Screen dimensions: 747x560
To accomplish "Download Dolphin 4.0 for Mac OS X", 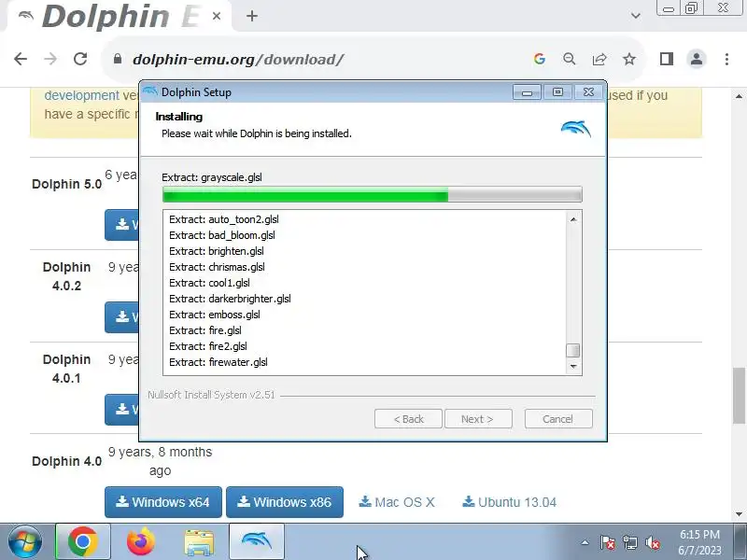I will click(397, 502).
